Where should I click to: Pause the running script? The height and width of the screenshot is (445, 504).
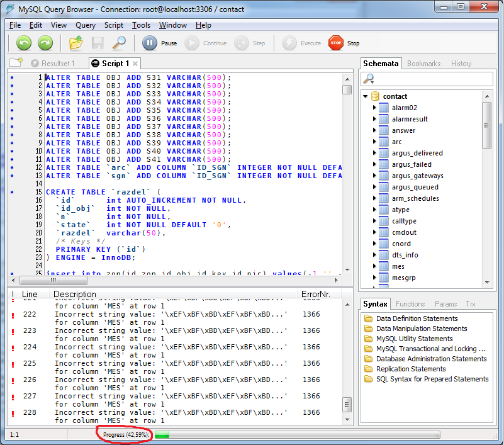pos(150,43)
